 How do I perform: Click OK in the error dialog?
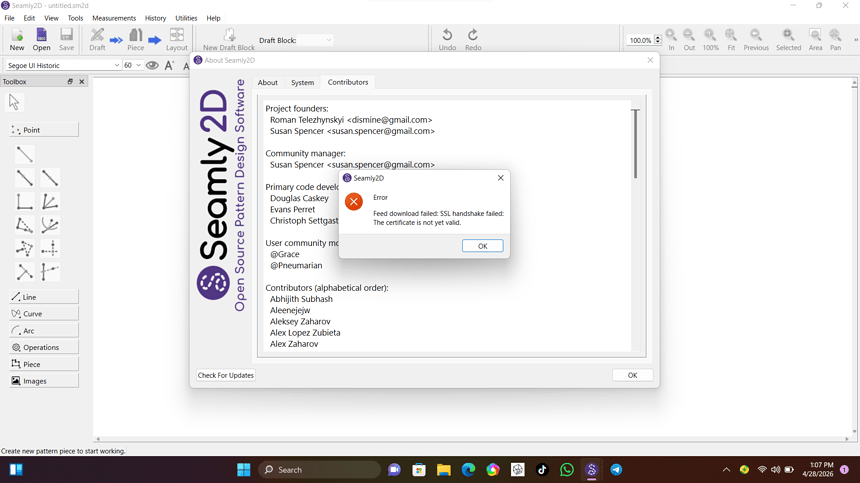(x=483, y=246)
